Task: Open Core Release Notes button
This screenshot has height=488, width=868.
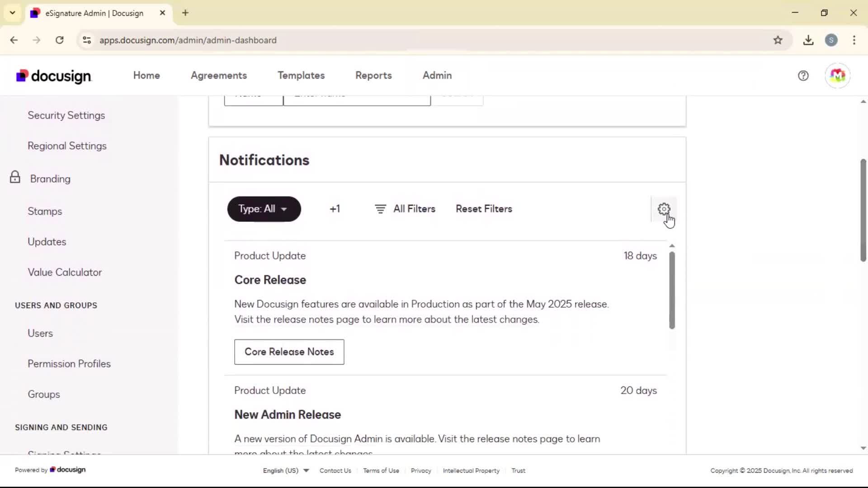Action: pos(289,352)
